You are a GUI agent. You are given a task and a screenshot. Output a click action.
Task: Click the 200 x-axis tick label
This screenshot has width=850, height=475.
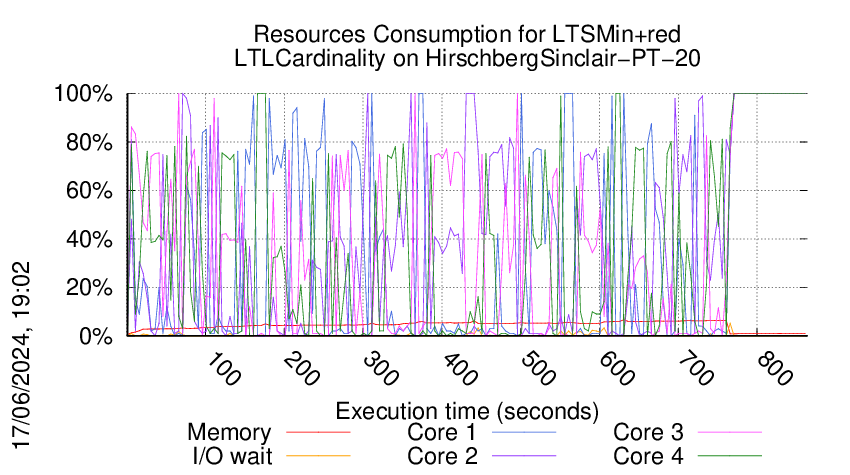point(301,370)
